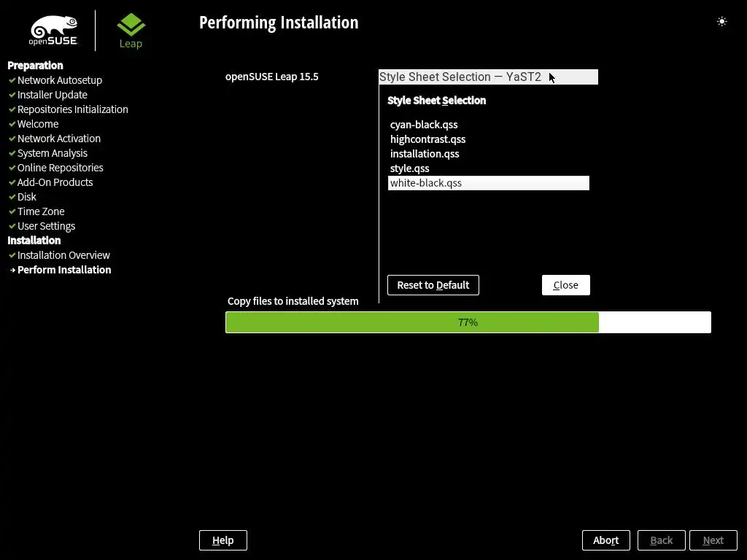Click Reset to Default button
Screen dimensions: 747x560
pyautogui.click(x=433, y=285)
